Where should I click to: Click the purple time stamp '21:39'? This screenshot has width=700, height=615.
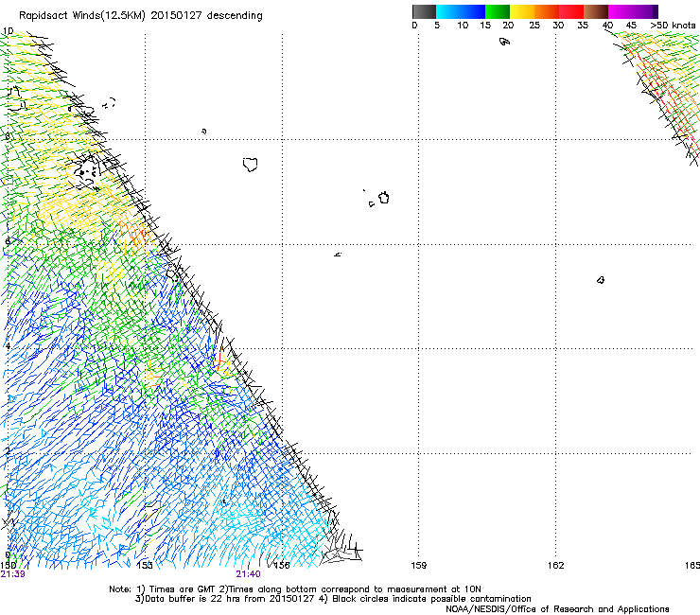point(12,574)
